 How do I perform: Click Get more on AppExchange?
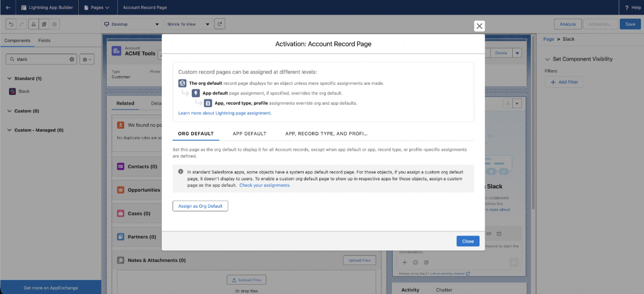(51, 288)
